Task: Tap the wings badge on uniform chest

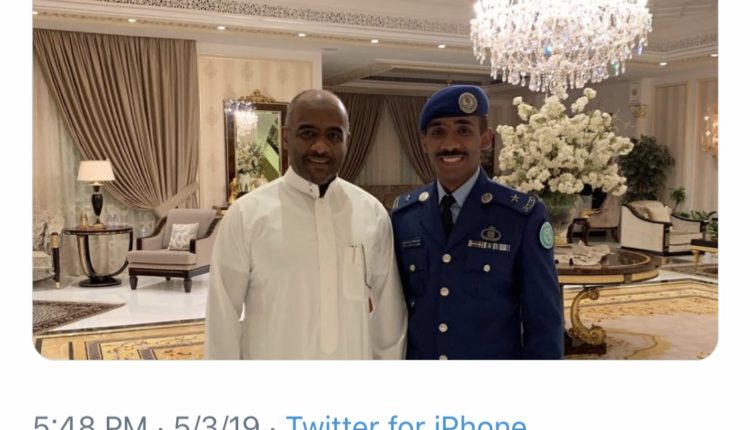Action: click(491, 234)
